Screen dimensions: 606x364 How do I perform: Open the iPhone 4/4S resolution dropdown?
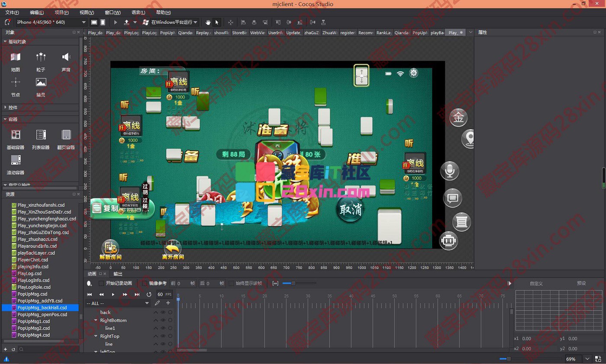pos(52,22)
